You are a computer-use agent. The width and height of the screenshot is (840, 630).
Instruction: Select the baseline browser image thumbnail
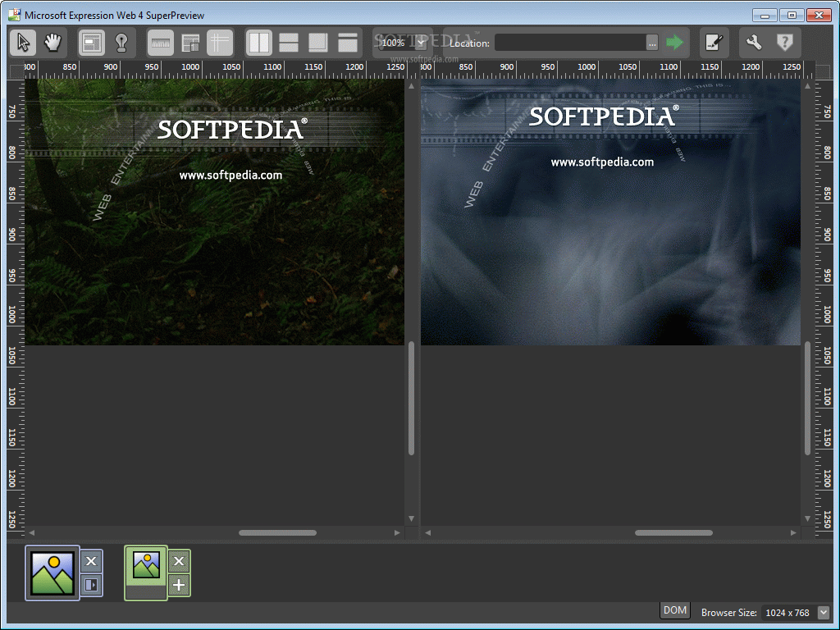tap(52, 573)
